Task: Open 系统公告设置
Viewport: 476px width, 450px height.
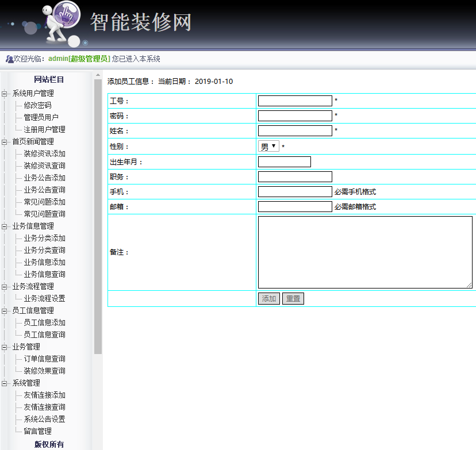Action: click(x=45, y=419)
